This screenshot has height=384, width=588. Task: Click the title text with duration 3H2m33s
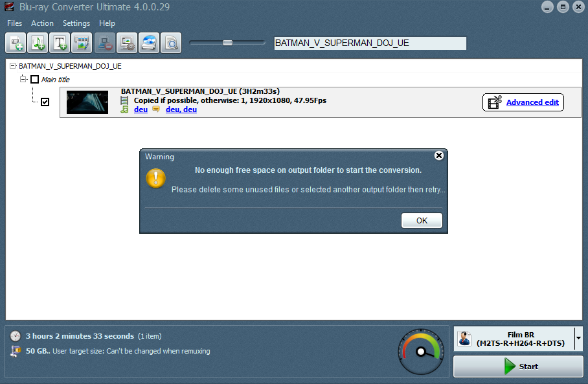pyautogui.click(x=200, y=91)
